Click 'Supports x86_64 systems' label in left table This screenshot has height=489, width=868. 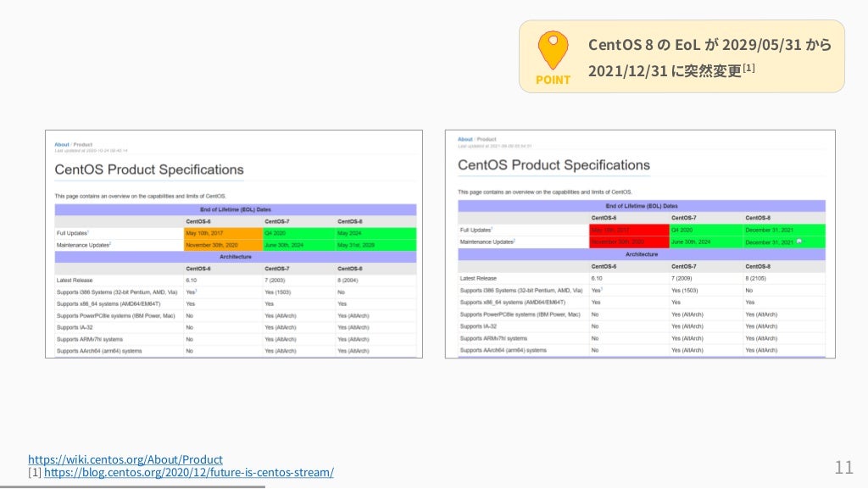point(108,303)
